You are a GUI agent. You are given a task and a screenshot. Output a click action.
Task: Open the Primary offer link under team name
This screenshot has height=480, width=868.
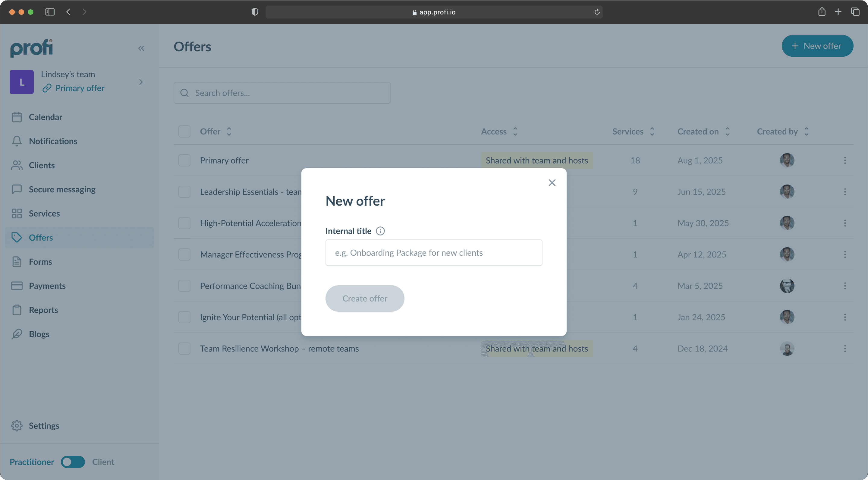click(80, 88)
